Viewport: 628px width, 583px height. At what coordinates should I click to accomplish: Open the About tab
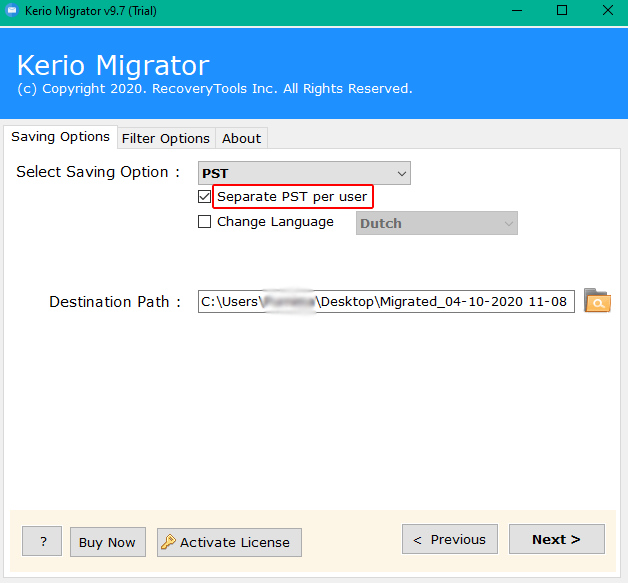click(242, 139)
